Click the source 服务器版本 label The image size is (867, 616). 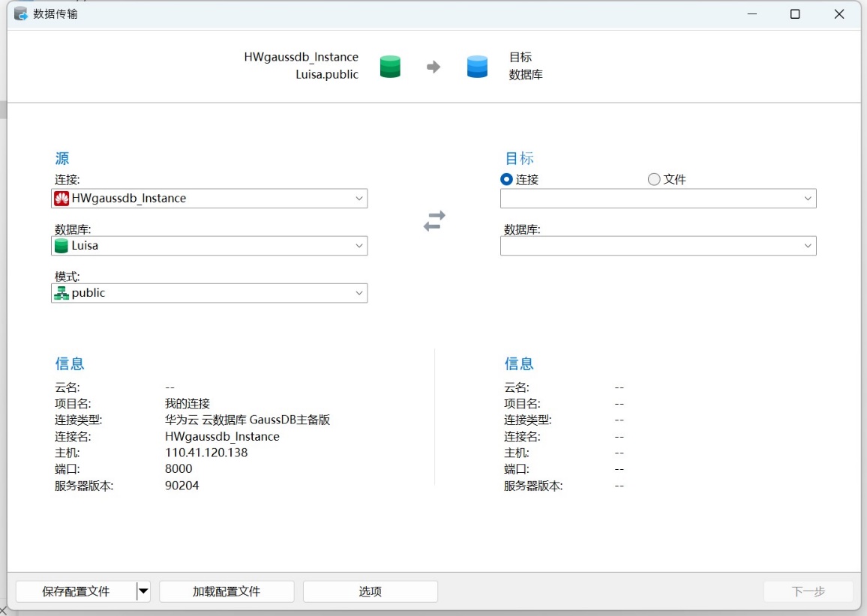coord(84,486)
